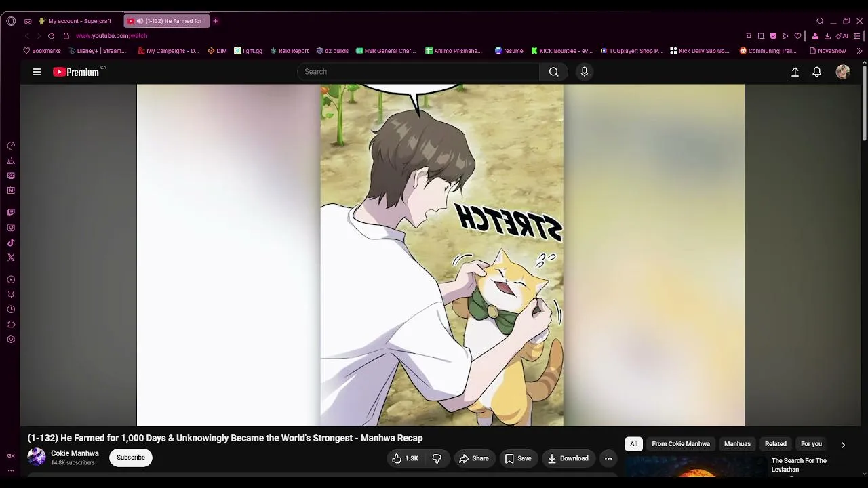
Task: Subscribe to Cokie Manhwa
Action: [x=131, y=457]
